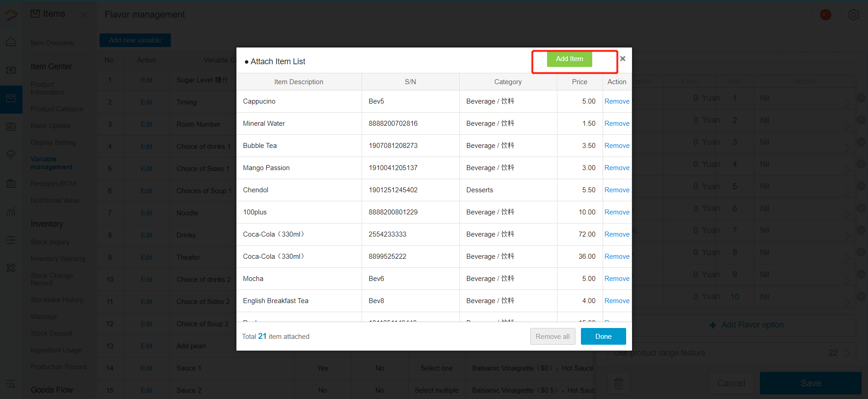Open the line chart reports sidebar icon
The width and height of the screenshot is (868, 399).
pos(11,211)
